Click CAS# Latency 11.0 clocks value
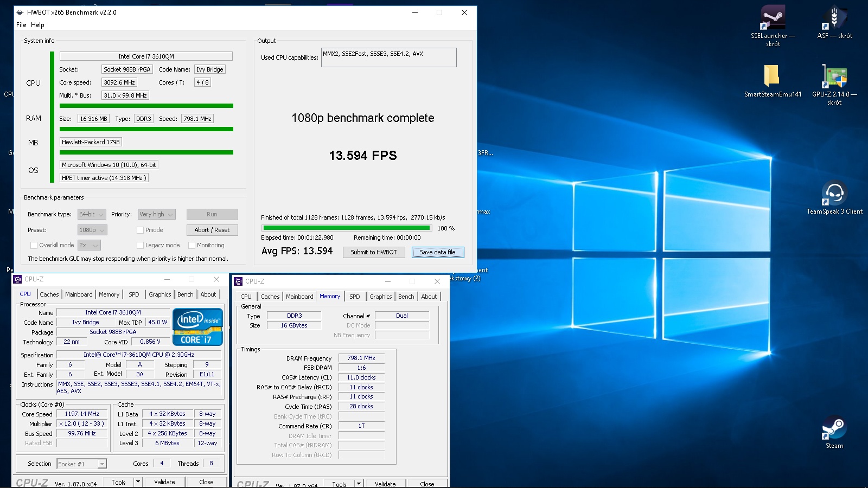This screenshot has width=868, height=488. coord(361,377)
